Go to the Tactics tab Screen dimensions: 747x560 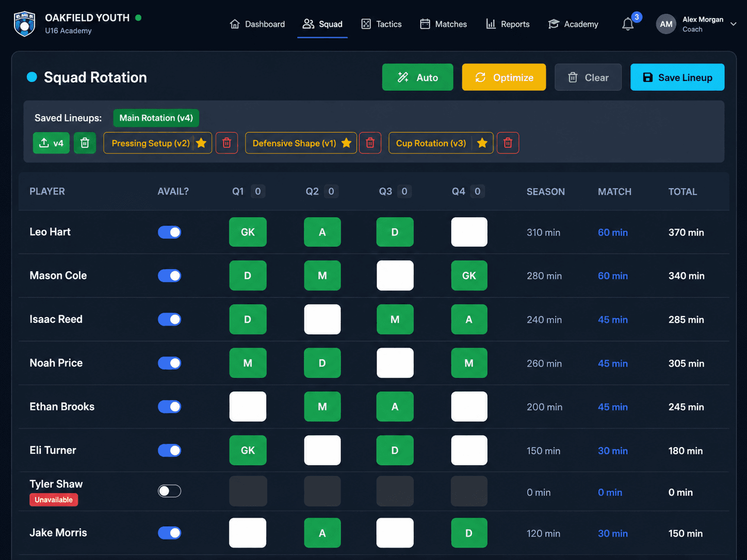pyautogui.click(x=381, y=24)
